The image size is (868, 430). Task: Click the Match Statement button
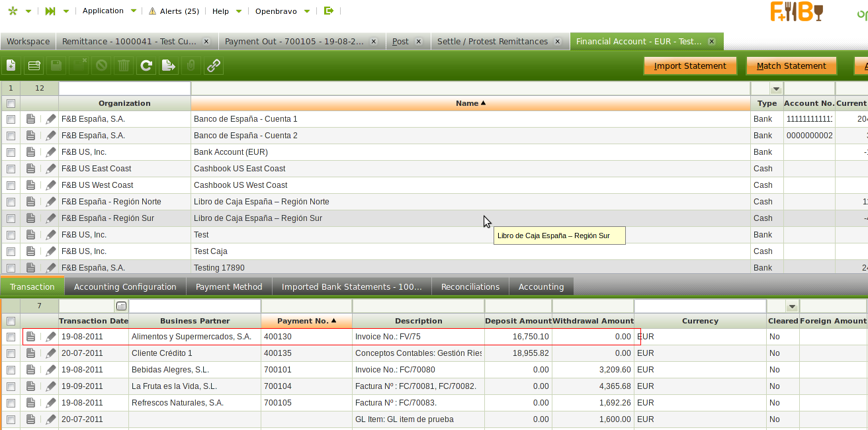(x=791, y=65)
